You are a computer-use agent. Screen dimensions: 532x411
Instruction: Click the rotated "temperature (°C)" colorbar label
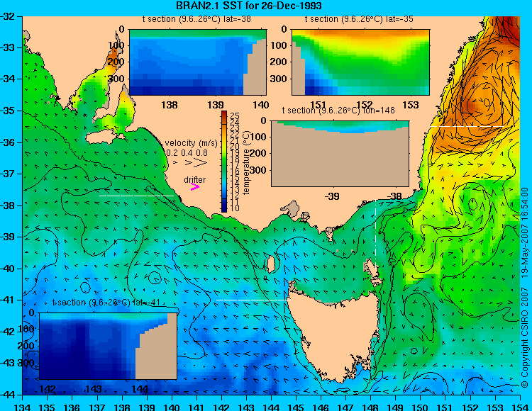(x=246, y=162)
